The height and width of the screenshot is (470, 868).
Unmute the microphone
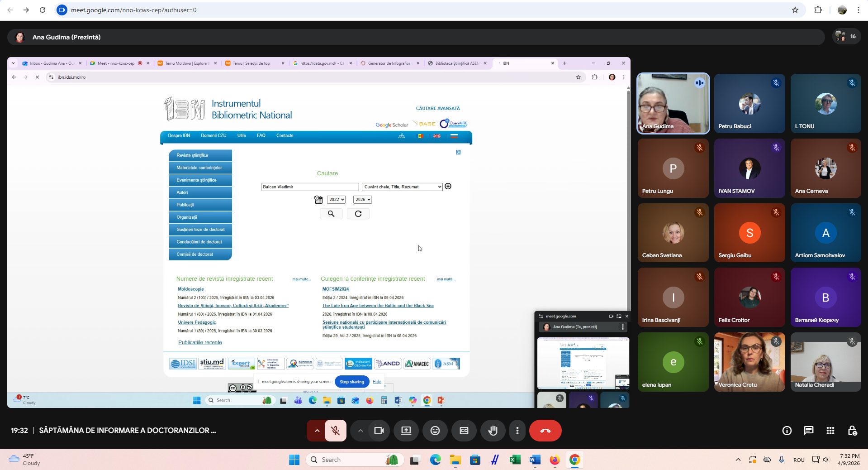click(x=335, y=431)
